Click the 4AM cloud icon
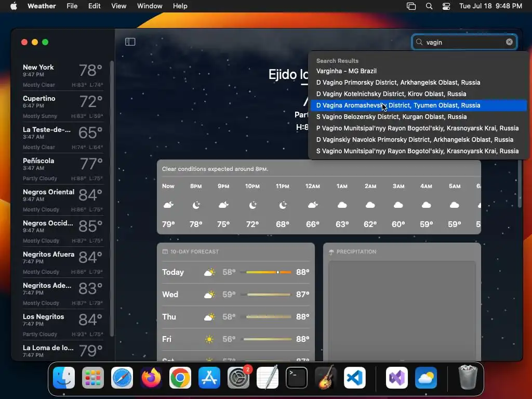The height and width of the screenshot is (399, 532). (426, 205)
